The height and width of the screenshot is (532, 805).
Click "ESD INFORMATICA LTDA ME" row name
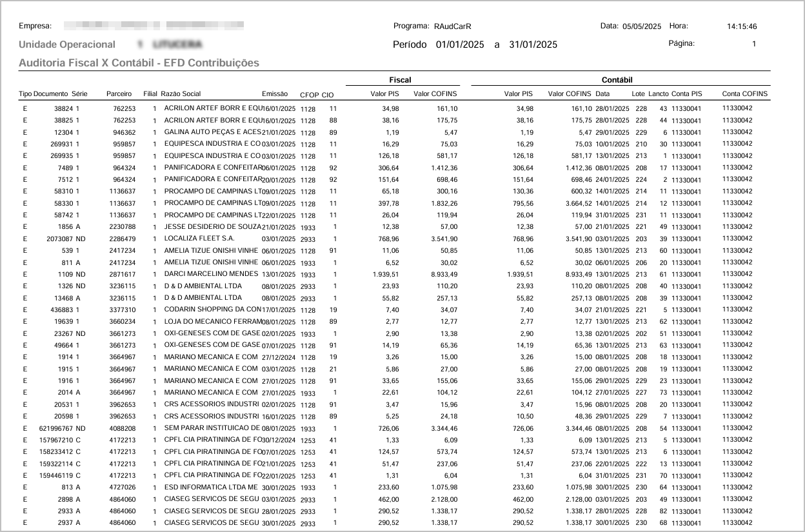[x=212, y=488]
